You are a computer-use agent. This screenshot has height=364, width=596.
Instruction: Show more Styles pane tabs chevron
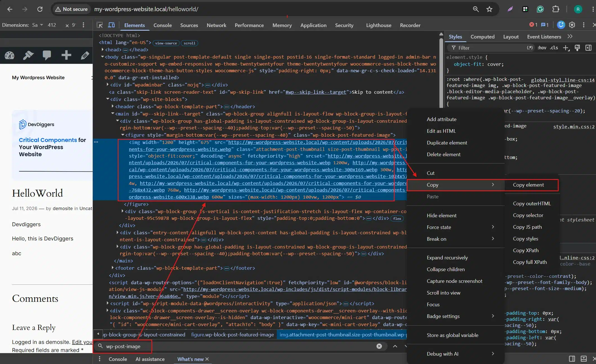[570, 37]
